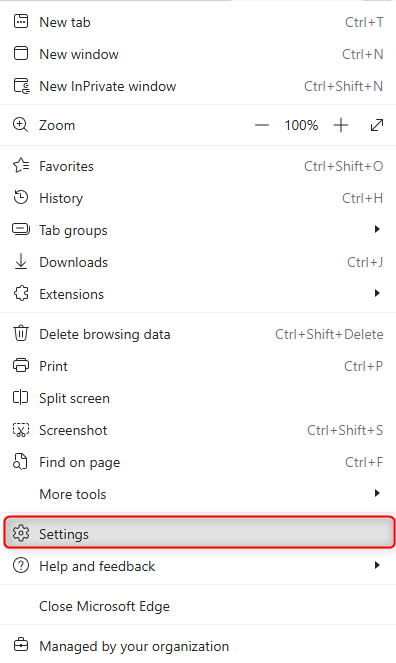The height and width of the screenshot is (663, 396).
Task: Open Help and feedback
Action: [x=198, y=566]
